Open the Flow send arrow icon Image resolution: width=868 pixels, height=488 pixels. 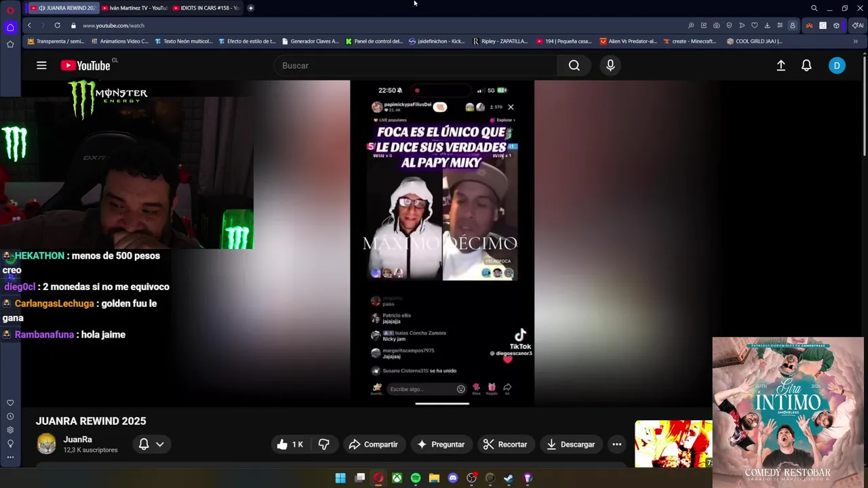pyautogui.click(x=742, y=25)
